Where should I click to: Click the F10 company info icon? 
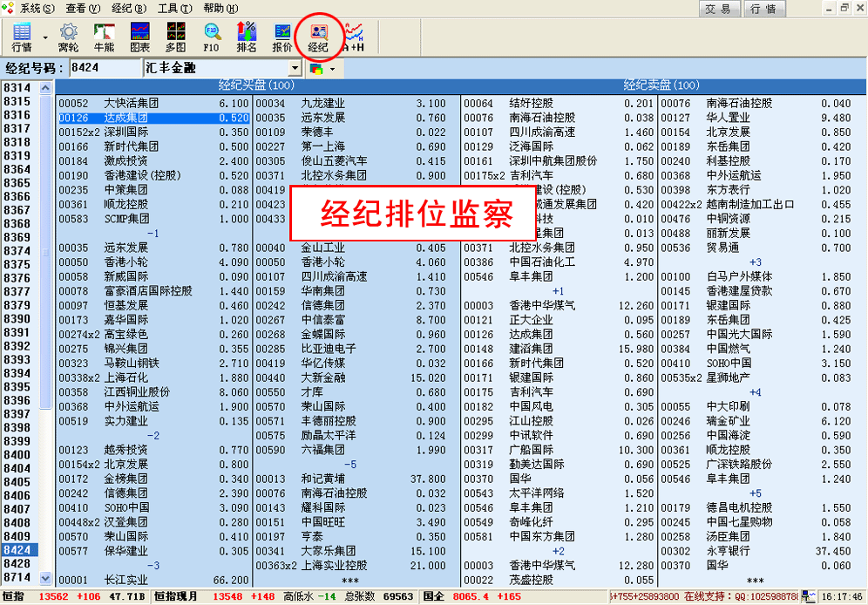pos(211,37)
